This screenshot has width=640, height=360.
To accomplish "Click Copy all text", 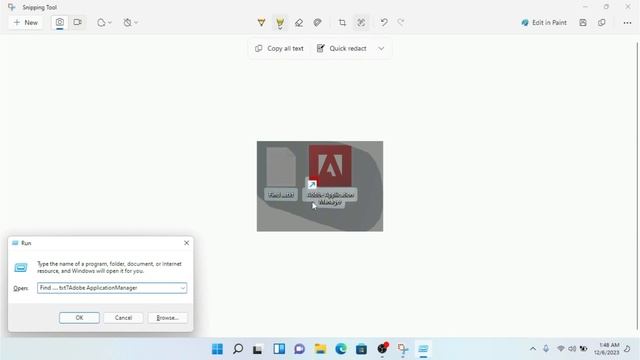I will (280, 49).
